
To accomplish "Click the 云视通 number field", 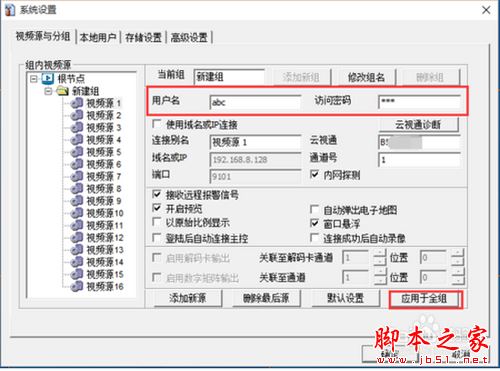I will [x=419, y=142].
